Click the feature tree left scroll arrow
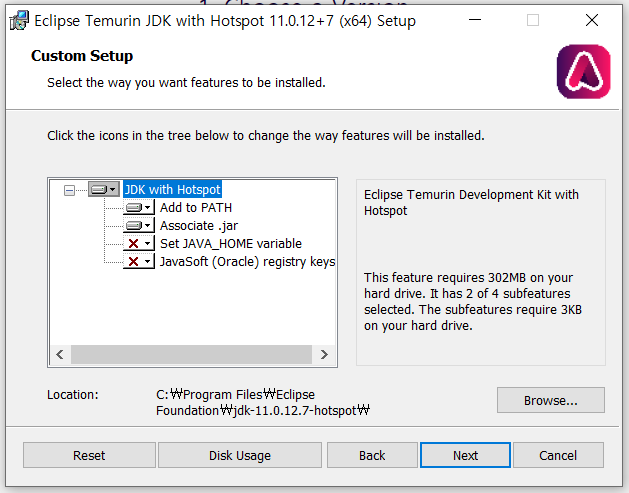The width and height of the screenshot is (629, 493). tap(60, 355)
